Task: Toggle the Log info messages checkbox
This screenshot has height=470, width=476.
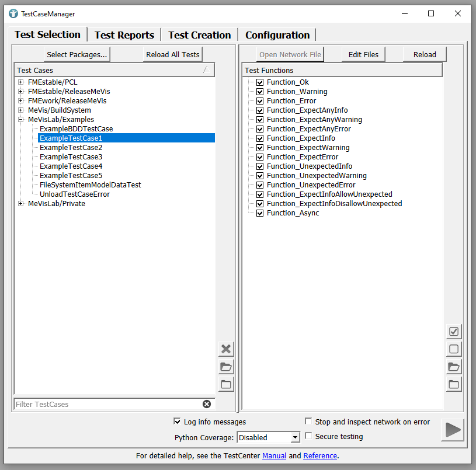Action: click(x=178, y=422)
